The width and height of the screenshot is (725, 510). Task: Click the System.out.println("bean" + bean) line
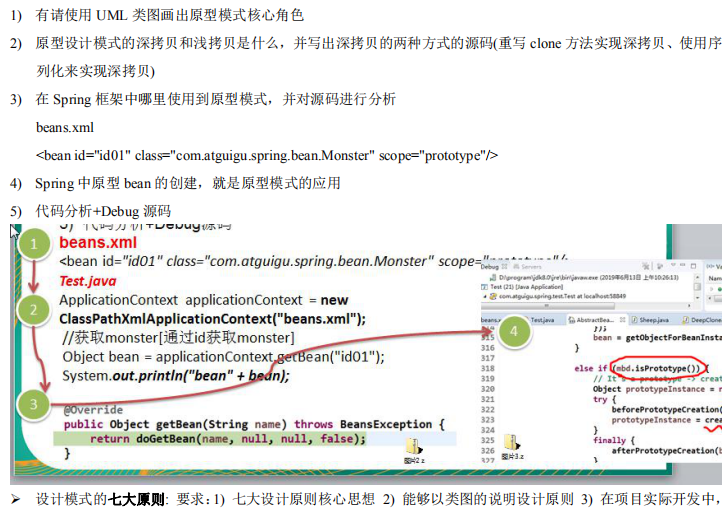pyautogui.click(x=176, y=376)
